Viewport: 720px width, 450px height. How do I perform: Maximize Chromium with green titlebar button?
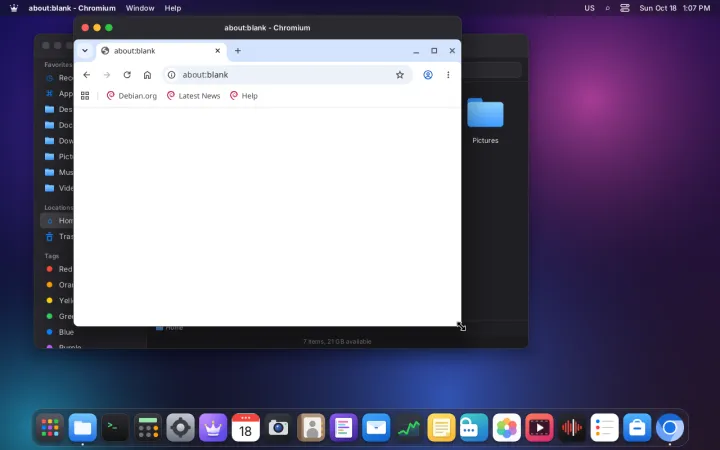click(x=109, y=28)
